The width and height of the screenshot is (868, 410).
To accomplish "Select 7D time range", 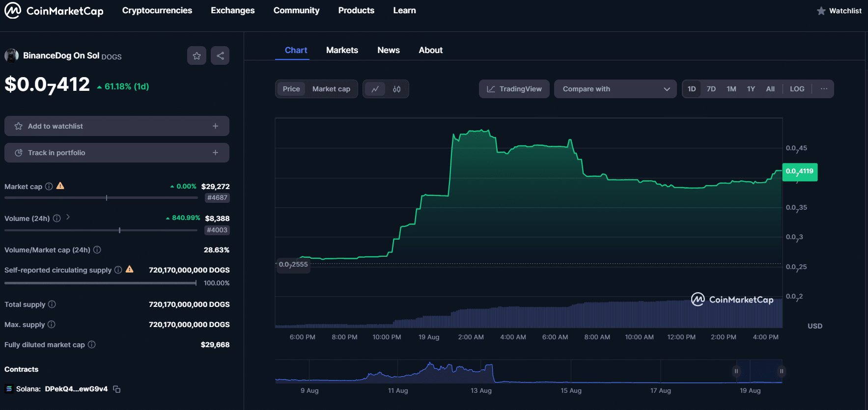I will click(x=711, y=89).
